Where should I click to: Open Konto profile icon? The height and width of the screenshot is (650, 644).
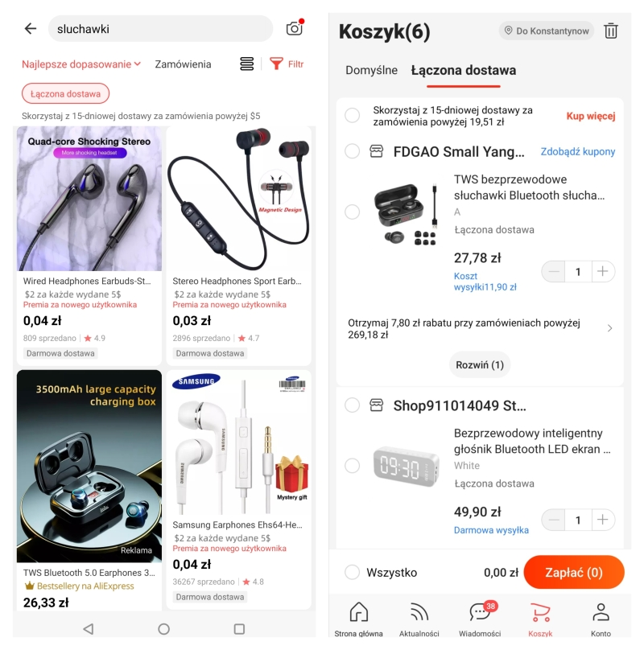[601, 612]
